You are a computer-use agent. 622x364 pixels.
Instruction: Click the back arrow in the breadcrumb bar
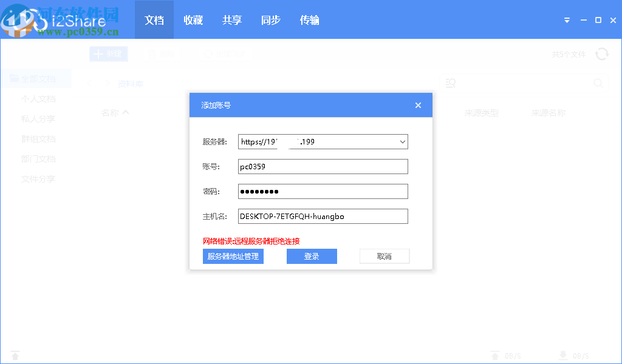tap(89, 83)
